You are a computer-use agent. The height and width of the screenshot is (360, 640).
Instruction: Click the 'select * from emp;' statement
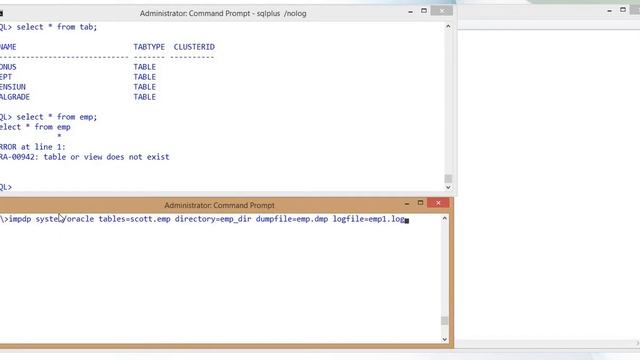click(x=57, y=117)
